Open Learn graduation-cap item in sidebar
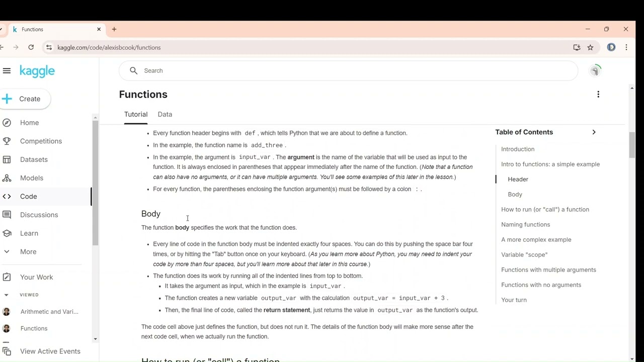The width and height of the screenshot is (644, 362). [x=29, y=233]
